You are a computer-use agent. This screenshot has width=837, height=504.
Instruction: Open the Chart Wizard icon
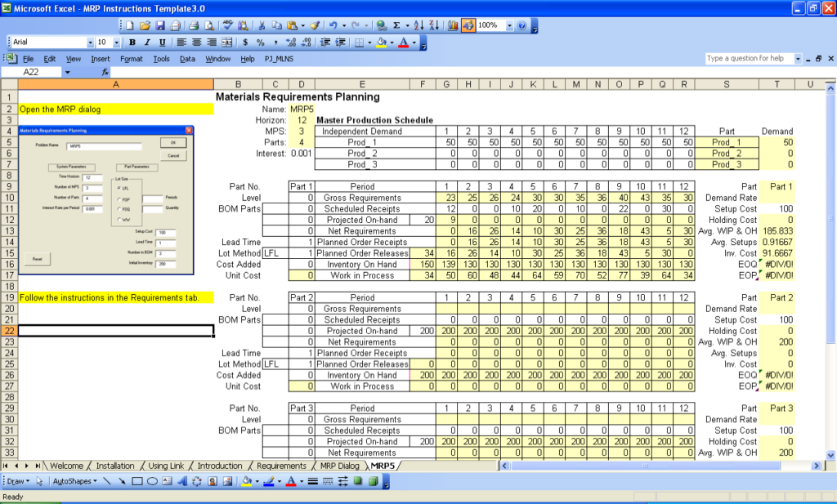tap(453, 25)
